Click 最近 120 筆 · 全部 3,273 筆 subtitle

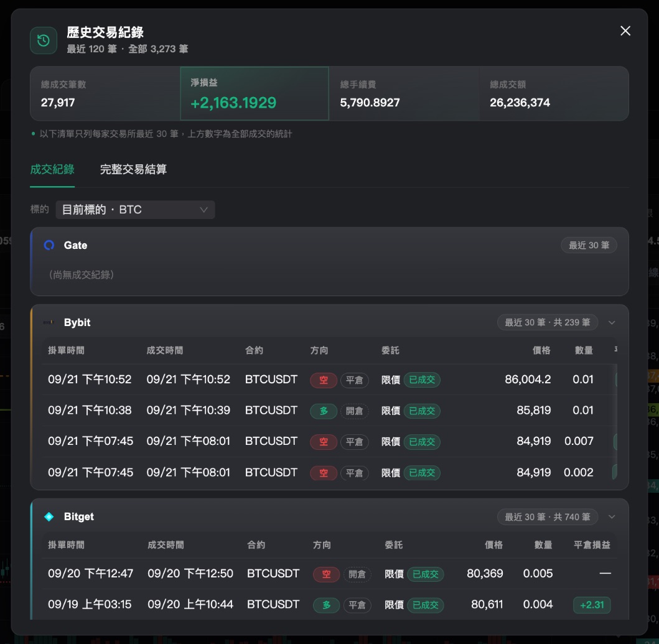point(128,49)
